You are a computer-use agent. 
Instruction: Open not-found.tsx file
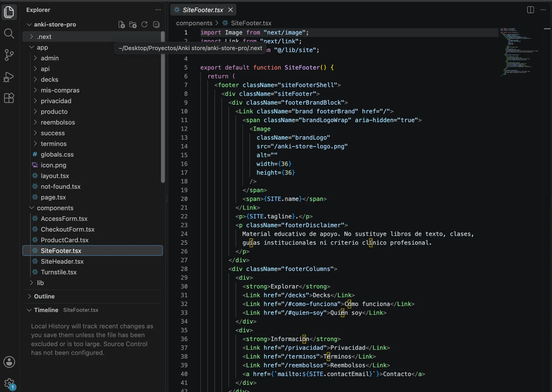pos(92,186)
